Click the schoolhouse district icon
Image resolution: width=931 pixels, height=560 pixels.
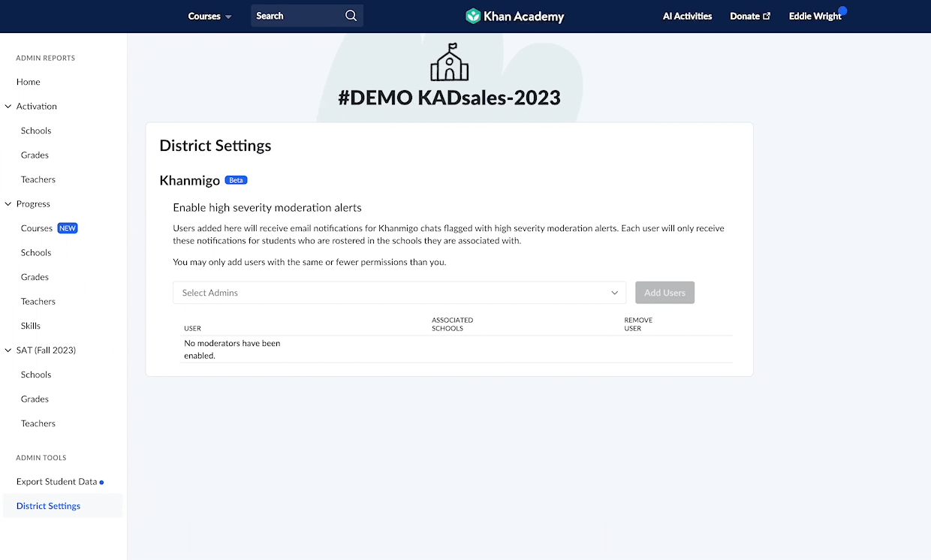(449, 62)
